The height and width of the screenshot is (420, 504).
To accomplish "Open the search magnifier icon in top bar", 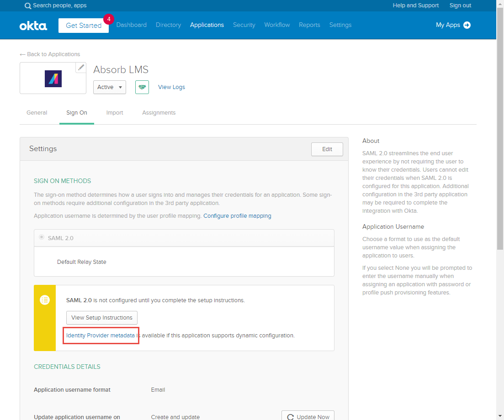I will [28, 5].
